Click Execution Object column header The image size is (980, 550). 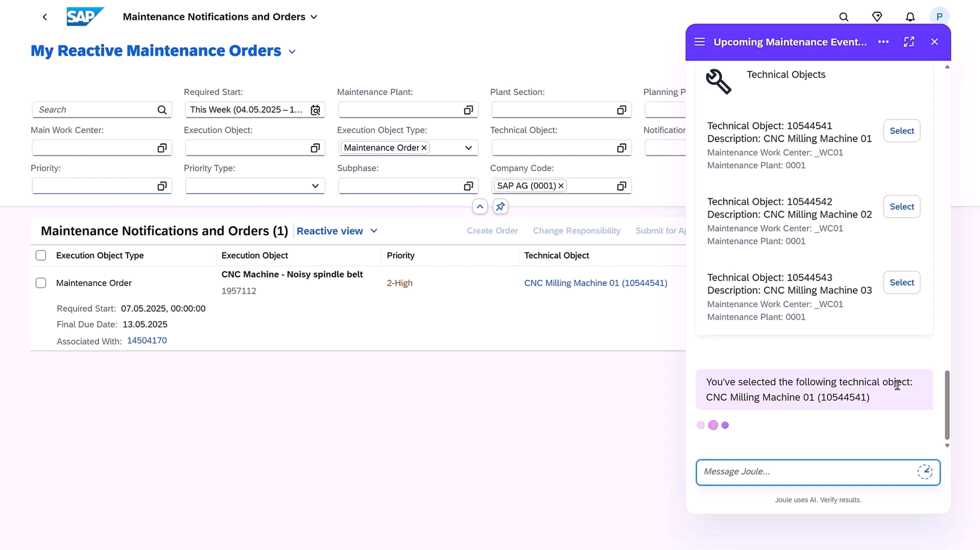click(x=255, y=255)
